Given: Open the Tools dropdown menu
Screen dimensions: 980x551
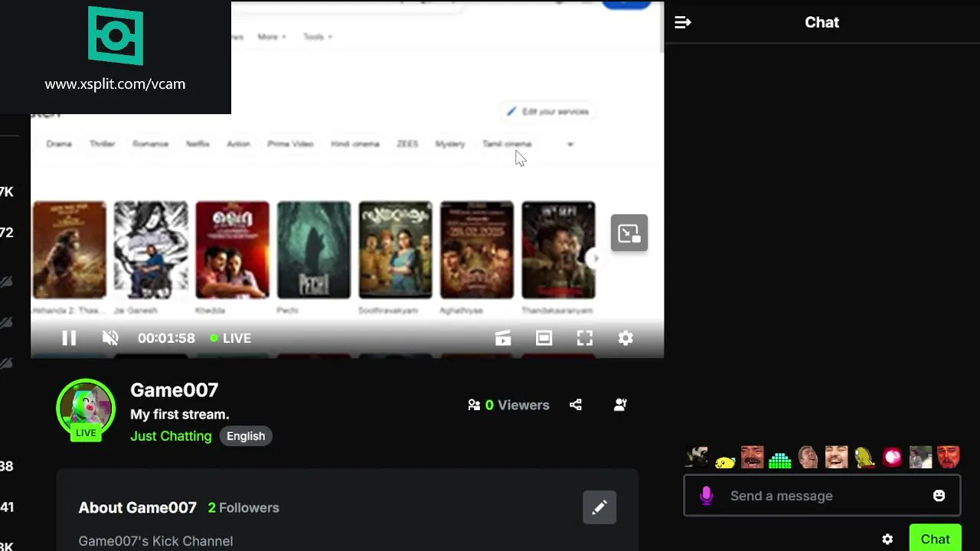Looking at the screenshot, I should [317, 37].
